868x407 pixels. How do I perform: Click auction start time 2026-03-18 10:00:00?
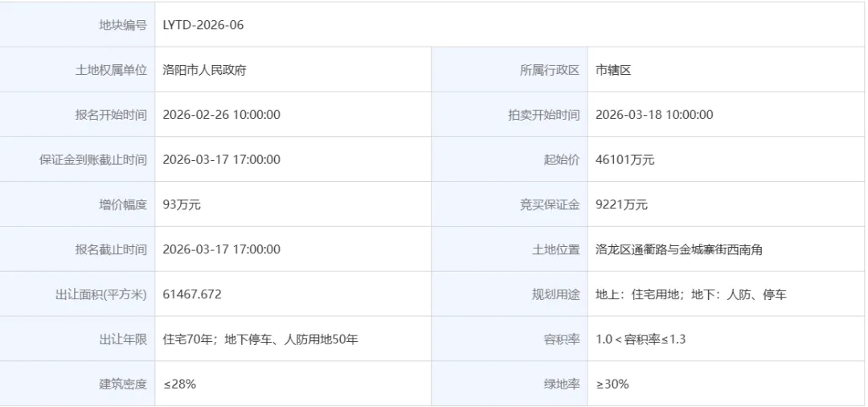(654, 115)
